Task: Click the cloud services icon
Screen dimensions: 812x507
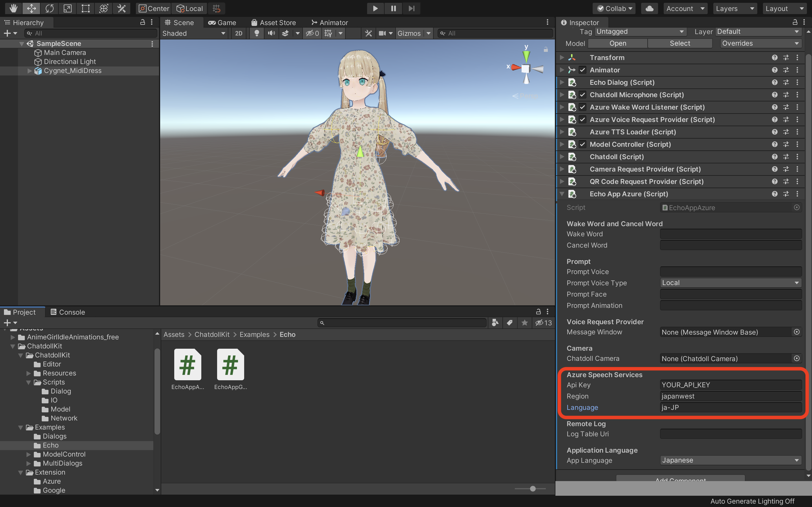Action: tap(649, 8)
